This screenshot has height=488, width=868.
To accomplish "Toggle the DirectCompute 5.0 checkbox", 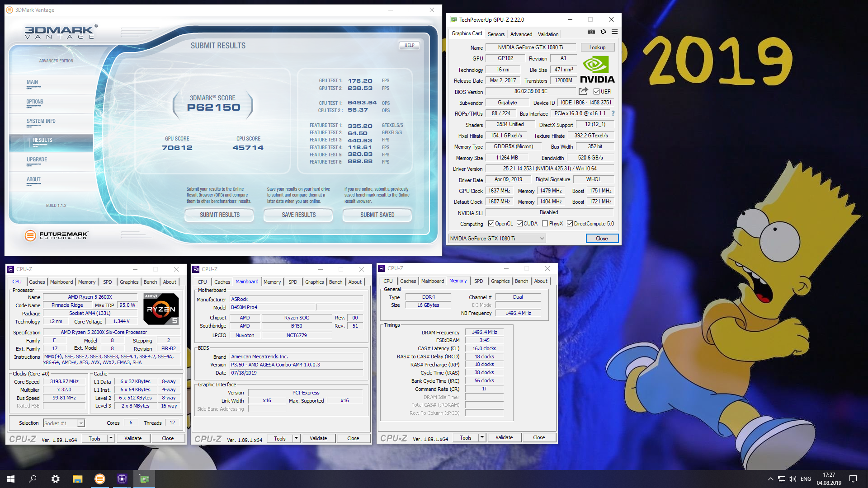I will tap(570, 224).
